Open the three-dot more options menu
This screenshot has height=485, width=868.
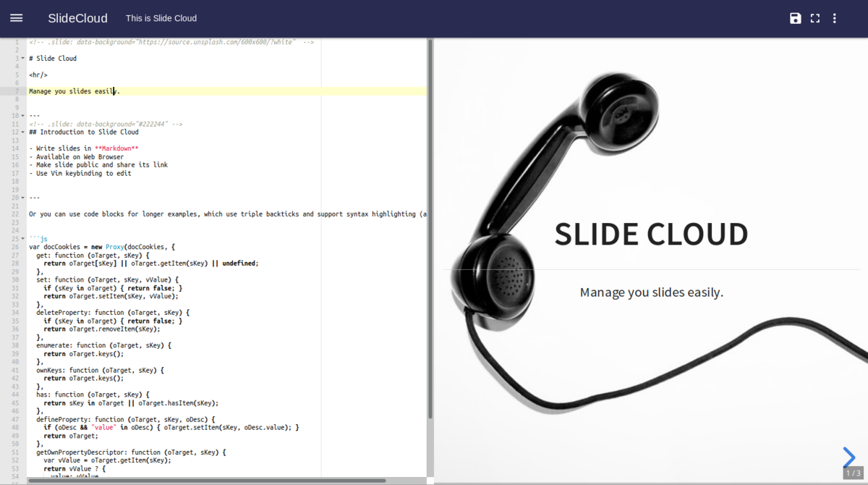click(835, 18)
